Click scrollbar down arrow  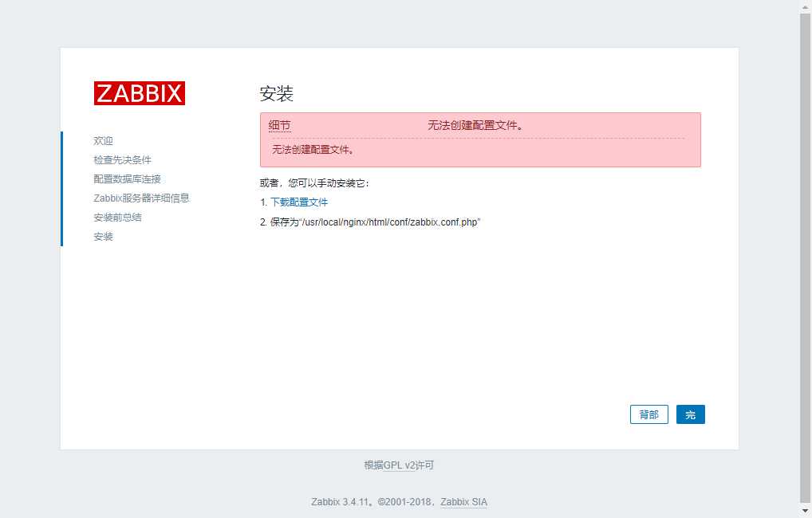tap(806, 512)
